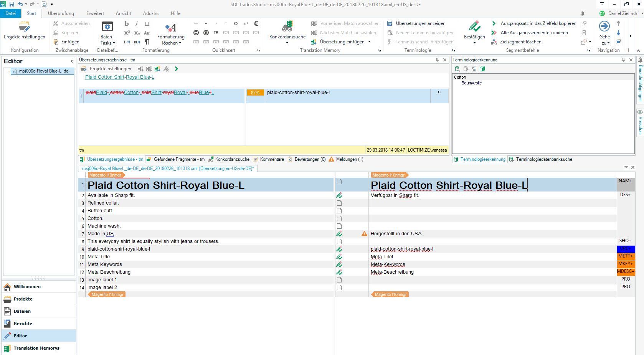Switch to Ansicht ribbon tab

[124, 13]
